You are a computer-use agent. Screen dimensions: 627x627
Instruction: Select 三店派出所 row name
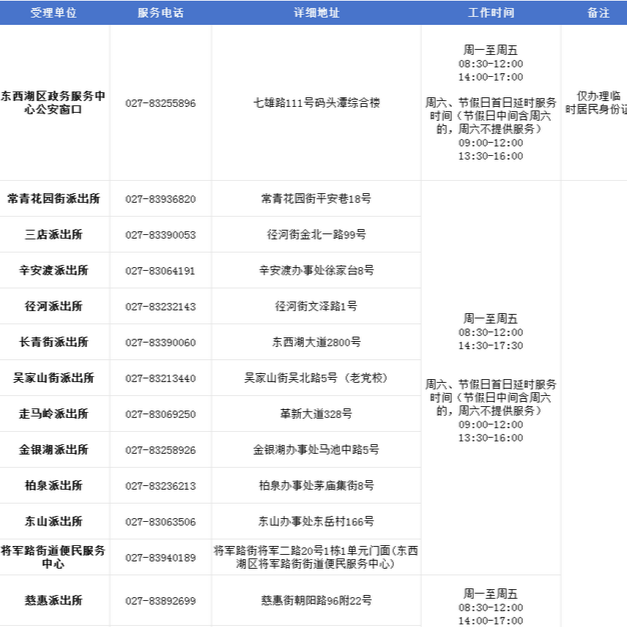pyautogui.click(x=54, y=234)
